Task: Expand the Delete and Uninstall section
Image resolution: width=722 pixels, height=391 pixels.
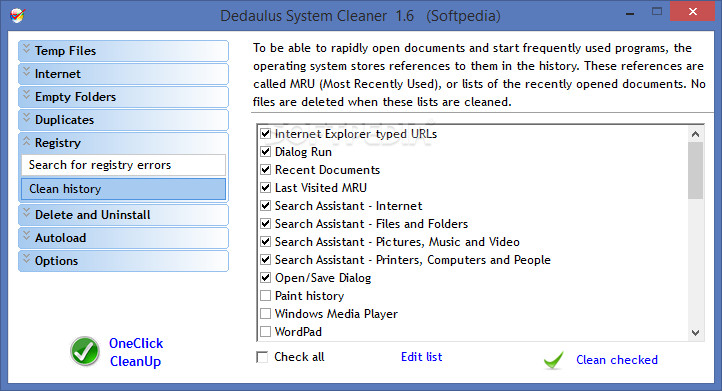Action: (x=123, y=215)
